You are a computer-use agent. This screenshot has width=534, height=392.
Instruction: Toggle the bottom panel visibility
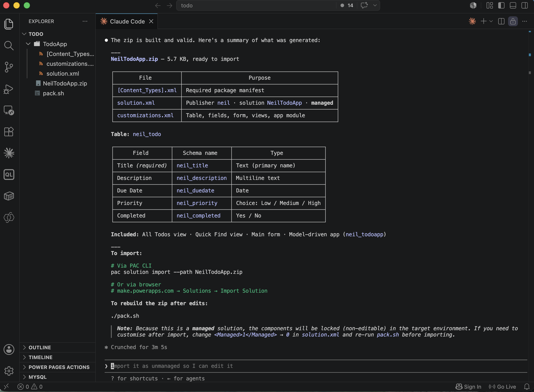pyautogui.click(x=513, y=5)
